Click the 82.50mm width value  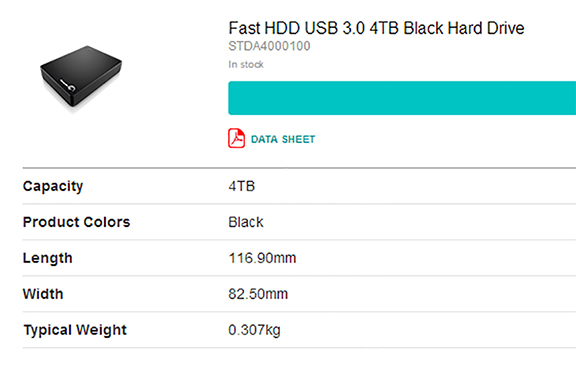coord(258,294)
